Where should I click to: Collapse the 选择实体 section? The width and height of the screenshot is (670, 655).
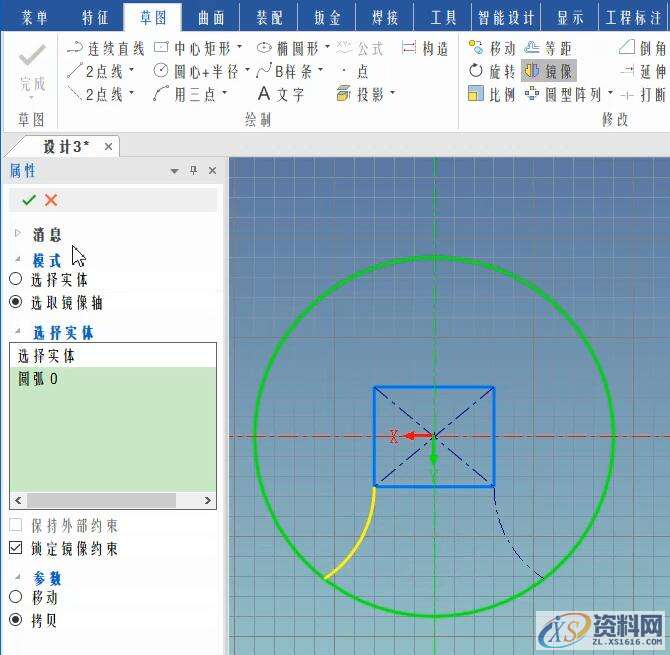click(x=18, y=331)
